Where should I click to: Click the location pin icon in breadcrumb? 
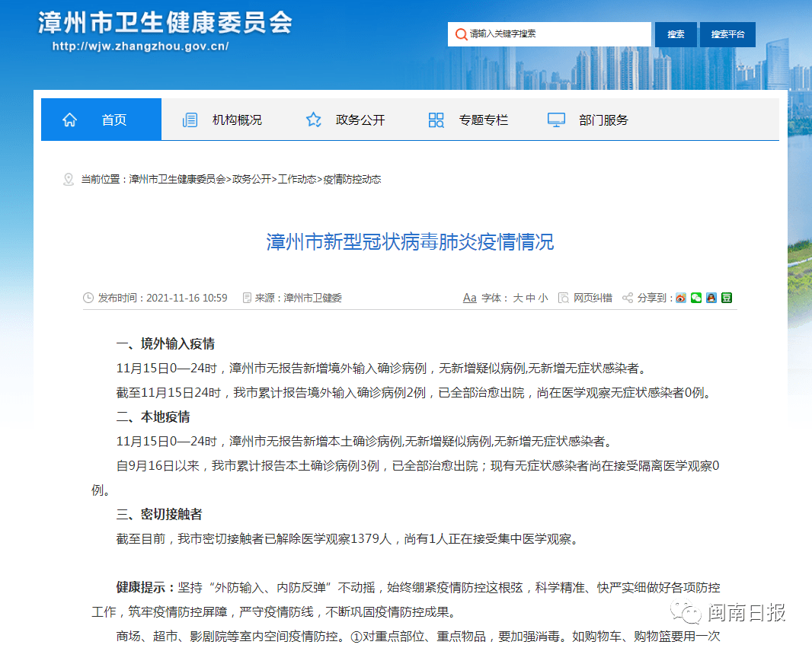click(x=69, y=179)
